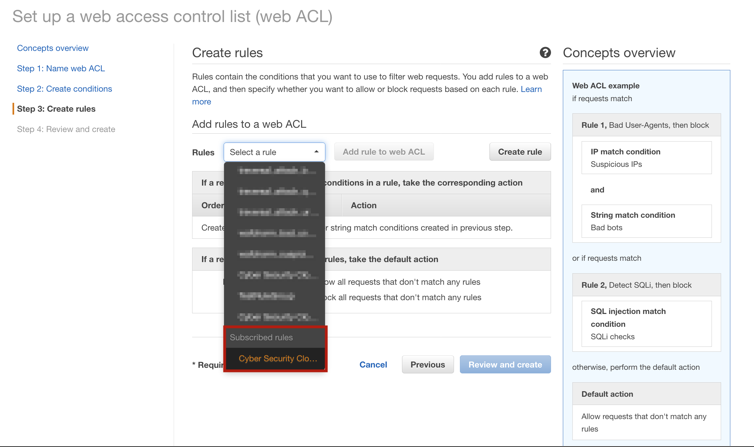Navigate to "Step 1: Name web ACL"
This screenshot has height=447, width=754.
tap(61, 68)
